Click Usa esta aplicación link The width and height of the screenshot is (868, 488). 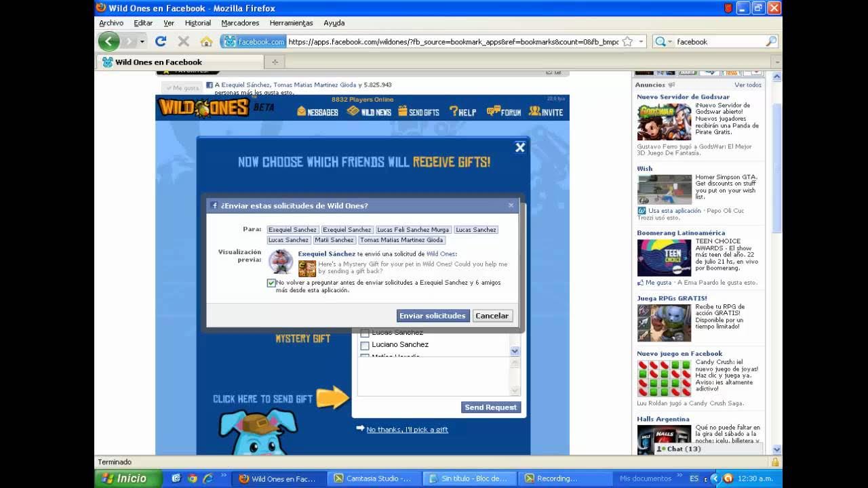(674, 211)
